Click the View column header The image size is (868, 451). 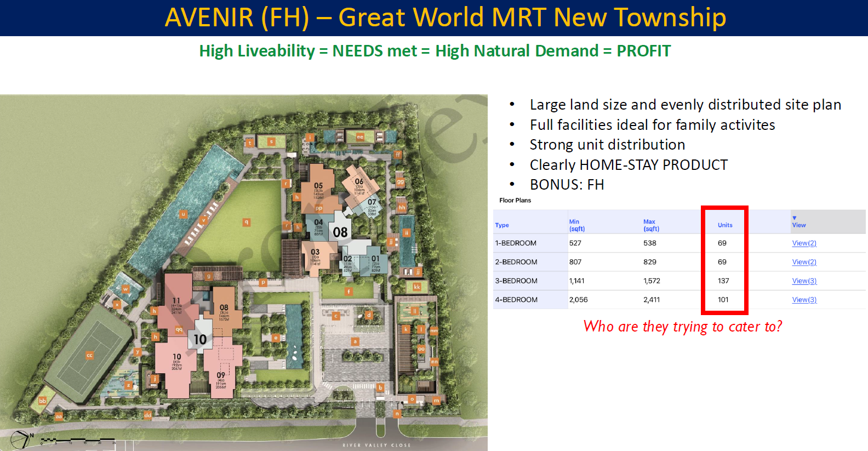[799, 225]
